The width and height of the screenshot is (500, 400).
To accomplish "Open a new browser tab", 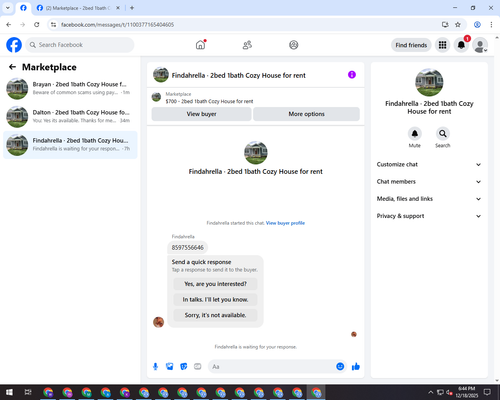I will 132,8.
